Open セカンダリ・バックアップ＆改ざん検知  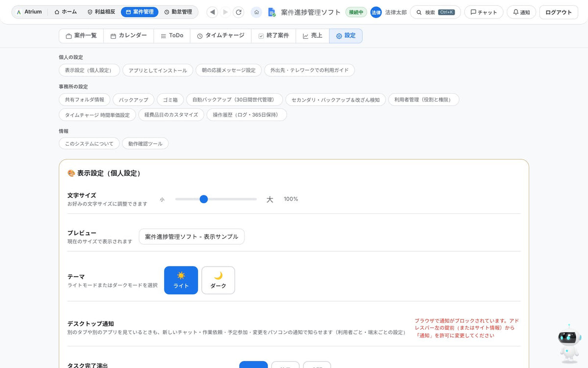(x=336, y=100)
